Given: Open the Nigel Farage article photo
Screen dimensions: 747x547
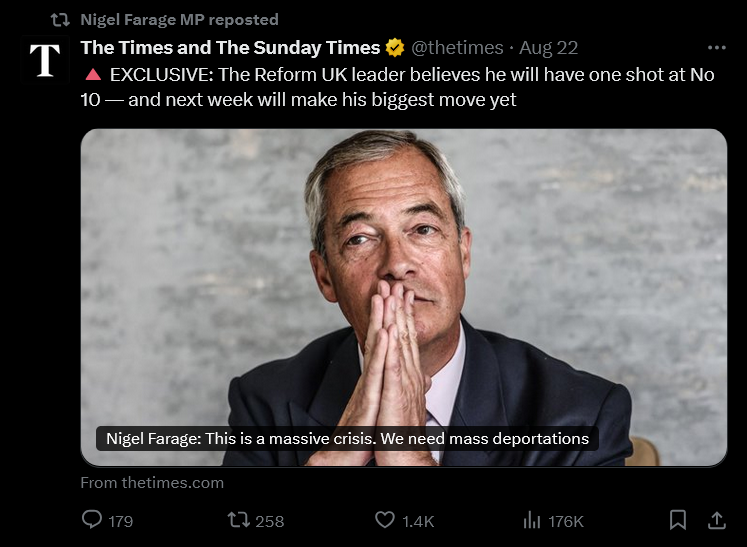Looking at the screenshot, I should (x=404, y=280).
